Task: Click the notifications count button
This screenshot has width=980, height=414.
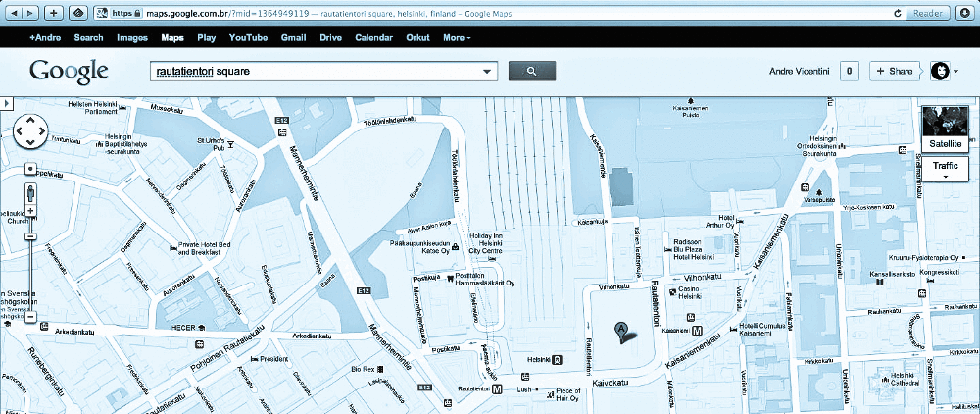Action: pyautogui.click(x=849, y=71)
